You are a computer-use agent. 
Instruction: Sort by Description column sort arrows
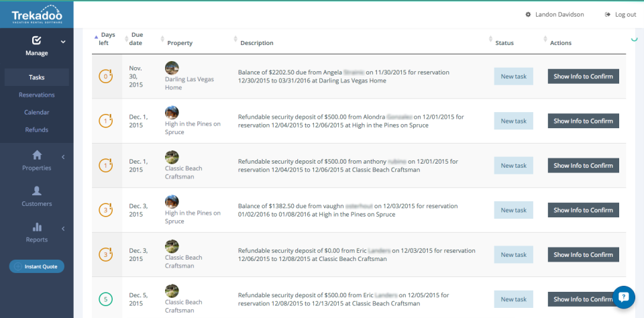235,39
